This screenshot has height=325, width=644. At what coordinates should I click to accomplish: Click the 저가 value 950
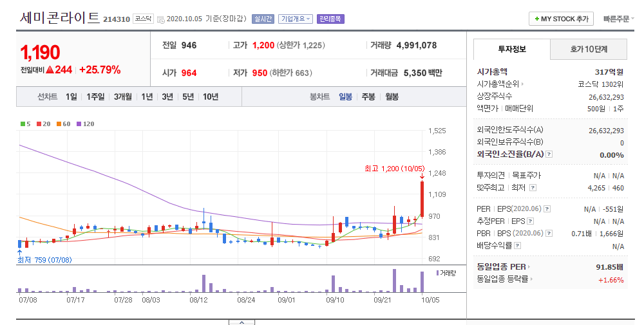260,73
